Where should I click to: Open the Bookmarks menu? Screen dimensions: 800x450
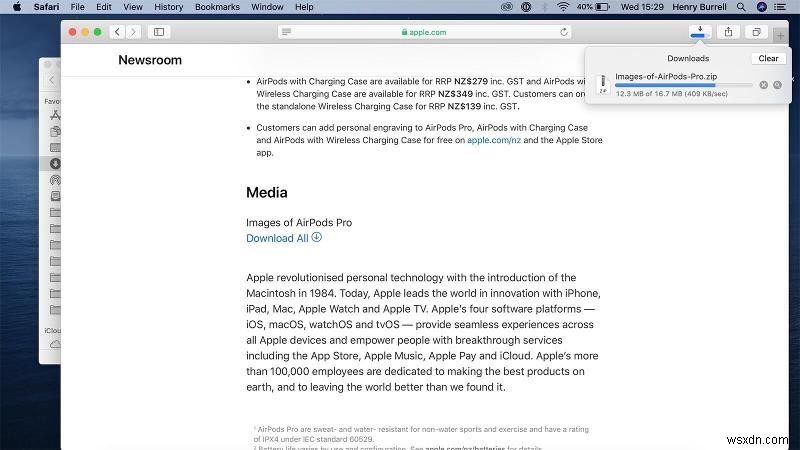217,7
